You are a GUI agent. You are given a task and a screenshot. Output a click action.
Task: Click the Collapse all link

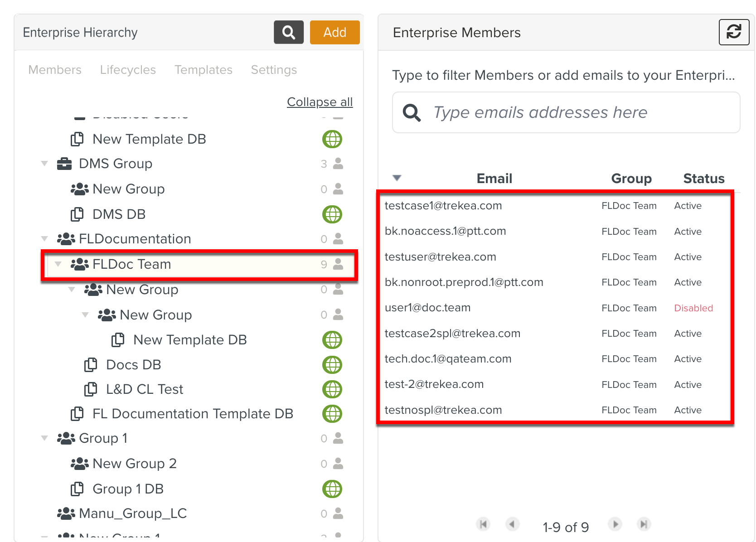[x=320, y=102]
